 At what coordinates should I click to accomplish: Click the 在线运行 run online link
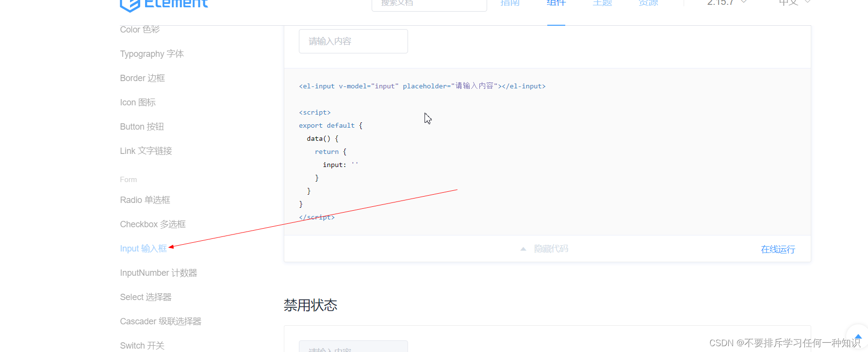coord(778,250)
